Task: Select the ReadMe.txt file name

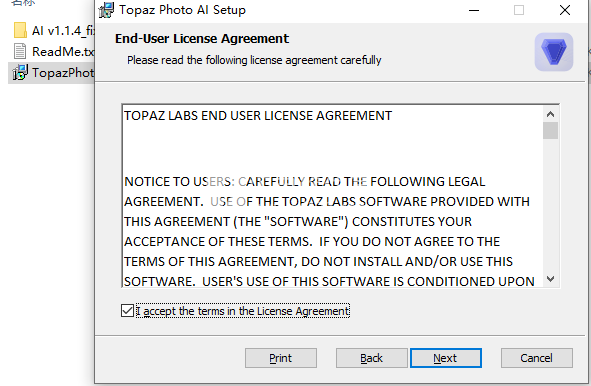Action: (x=63, y=52)
